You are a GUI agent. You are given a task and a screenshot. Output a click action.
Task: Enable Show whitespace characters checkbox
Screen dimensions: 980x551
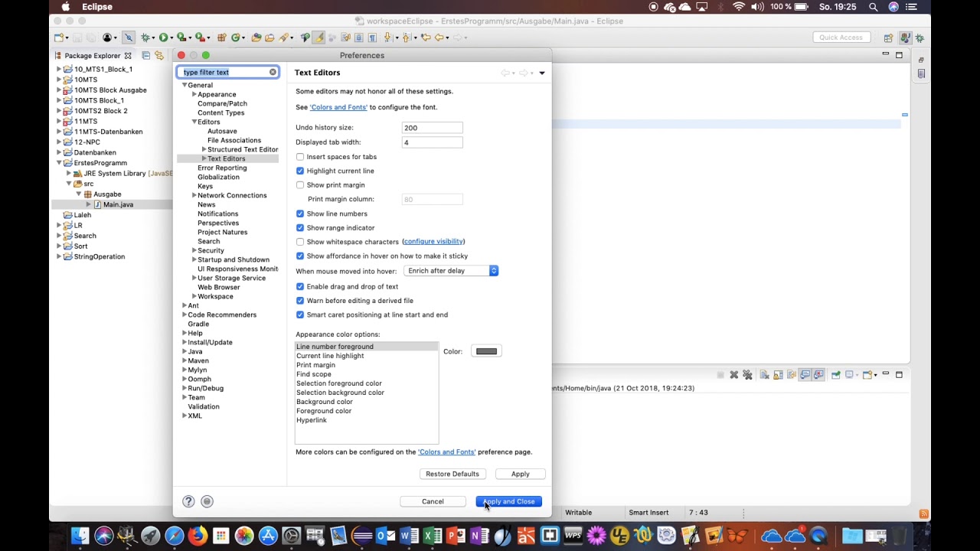coord(300,242)
